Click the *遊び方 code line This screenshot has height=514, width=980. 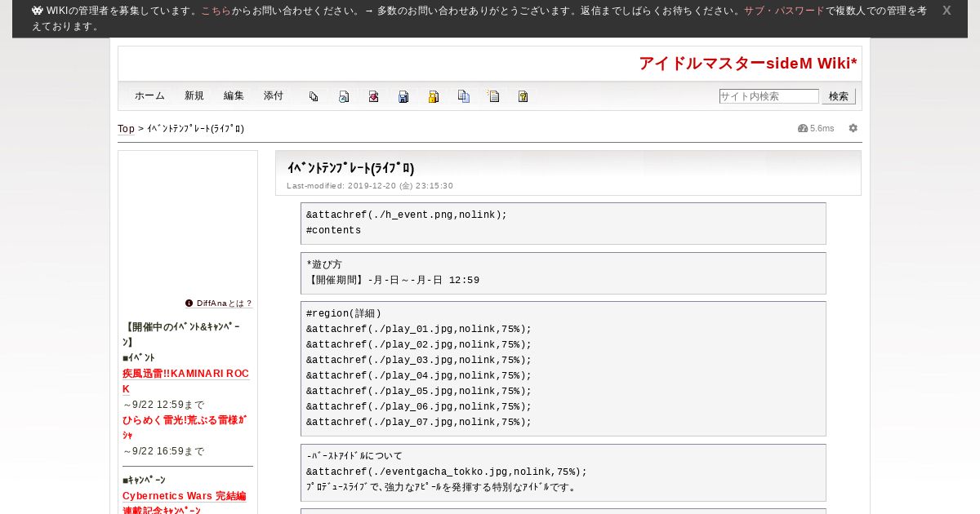click(x=324, y=265)
